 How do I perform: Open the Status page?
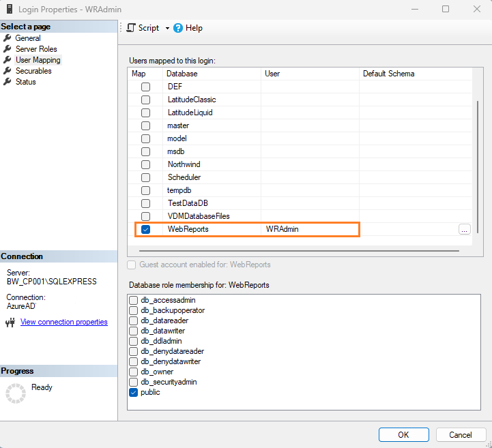[26, 82]
